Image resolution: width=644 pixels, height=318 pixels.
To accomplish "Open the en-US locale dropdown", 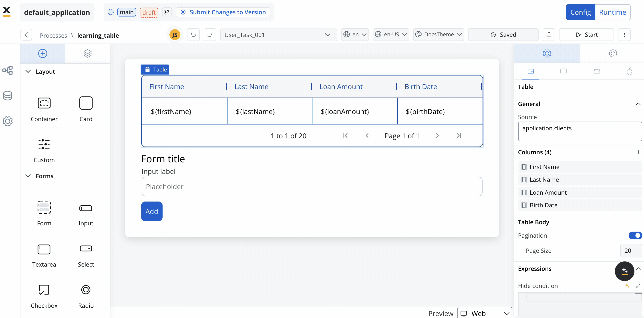I will click(x=391, y=35).
